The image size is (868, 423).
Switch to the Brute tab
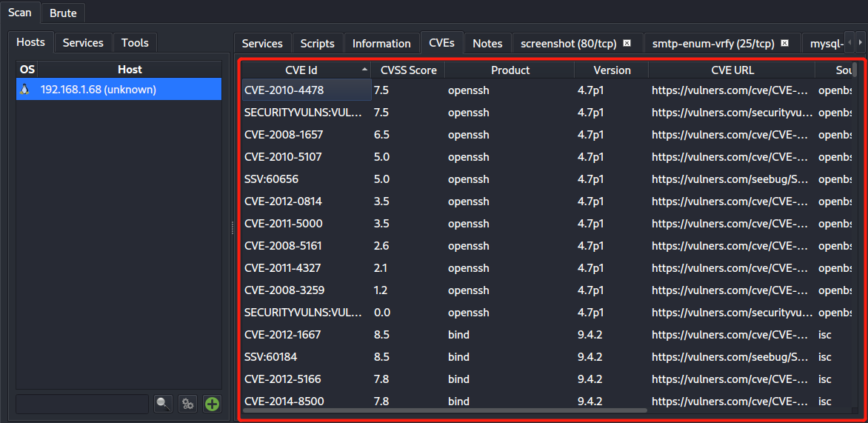[x=63, y=13]
